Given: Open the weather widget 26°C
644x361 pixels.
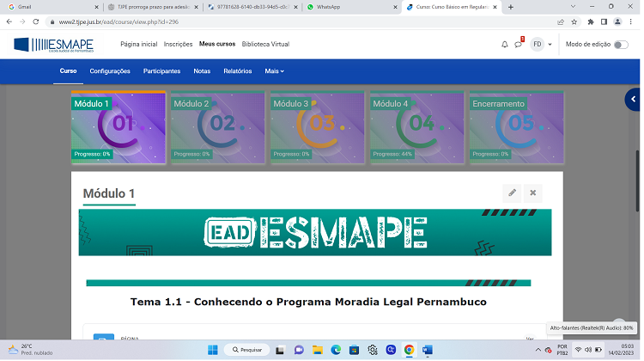Looking at the screenshot, I should (x=32, y=352).
